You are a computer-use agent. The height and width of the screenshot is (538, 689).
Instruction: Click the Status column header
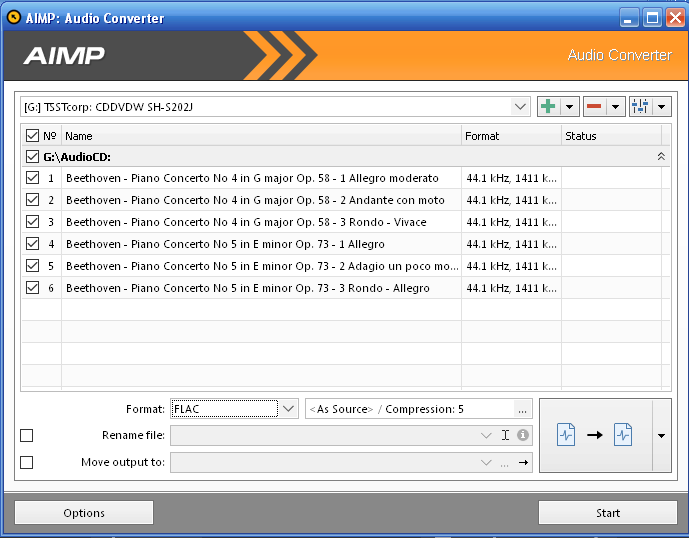[x=612, y=136]
